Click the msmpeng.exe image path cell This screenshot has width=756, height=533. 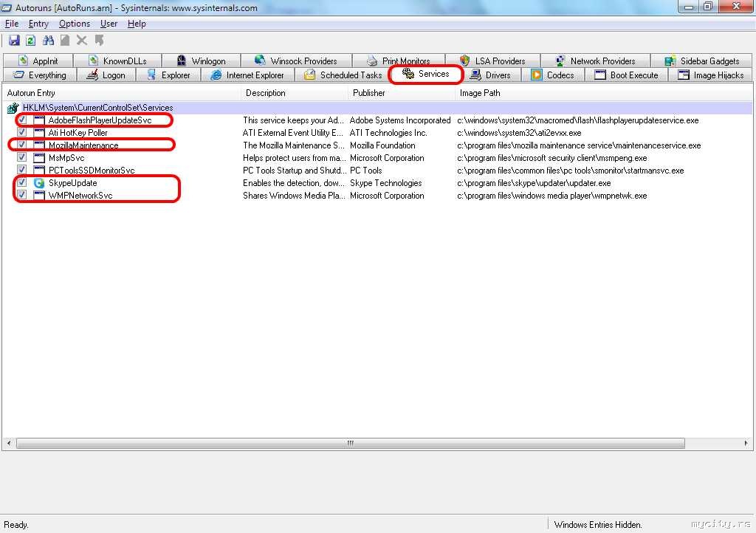pos(552,157)
